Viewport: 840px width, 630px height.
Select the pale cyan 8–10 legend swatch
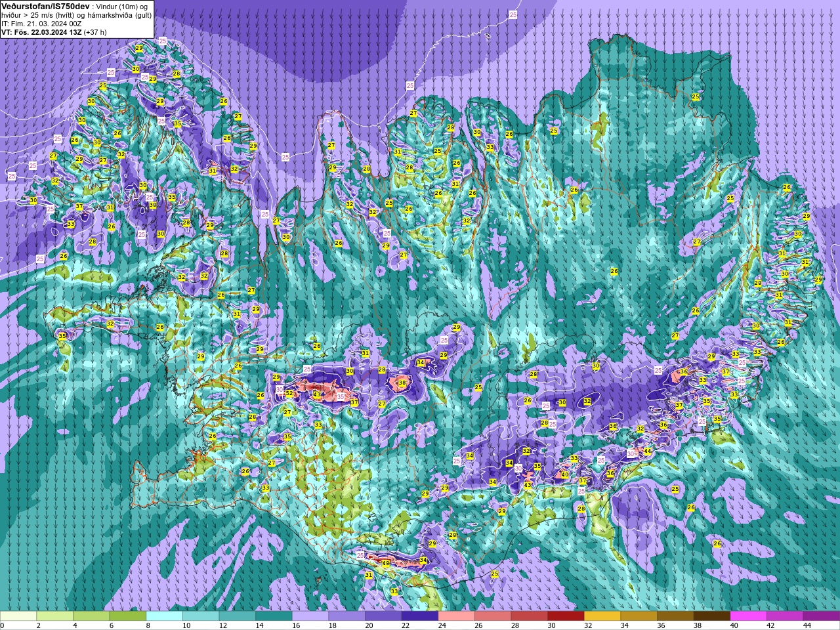(x=165, y=616)
